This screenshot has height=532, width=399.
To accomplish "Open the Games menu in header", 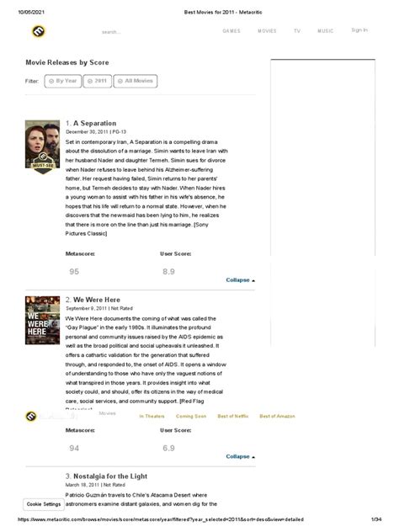I will [231, 31].
